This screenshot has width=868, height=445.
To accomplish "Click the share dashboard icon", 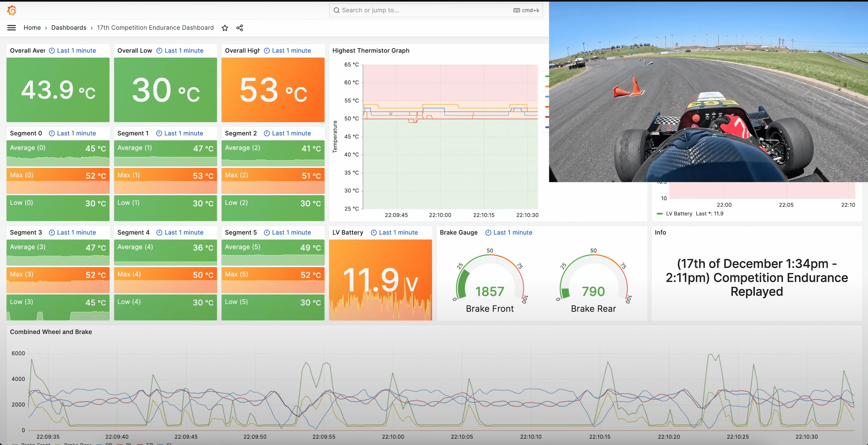I will click(x=240, y=28).
